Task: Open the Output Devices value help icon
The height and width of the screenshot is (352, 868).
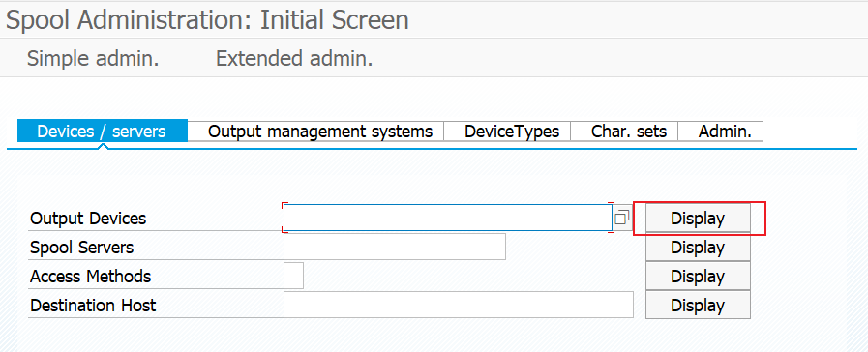Action: [622, 218]
